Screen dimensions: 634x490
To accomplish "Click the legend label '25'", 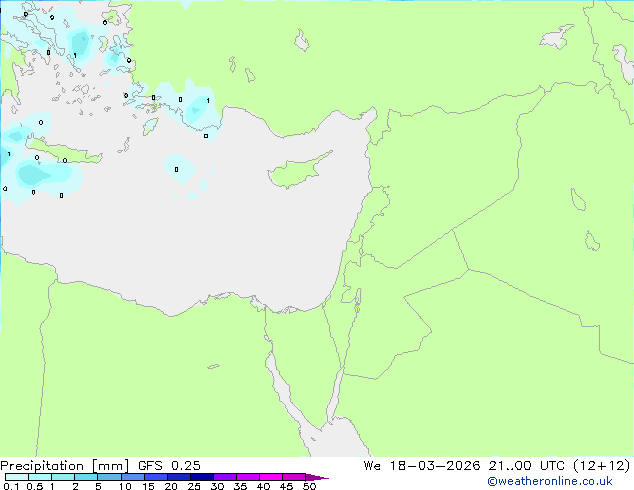I will coord(194,486).
